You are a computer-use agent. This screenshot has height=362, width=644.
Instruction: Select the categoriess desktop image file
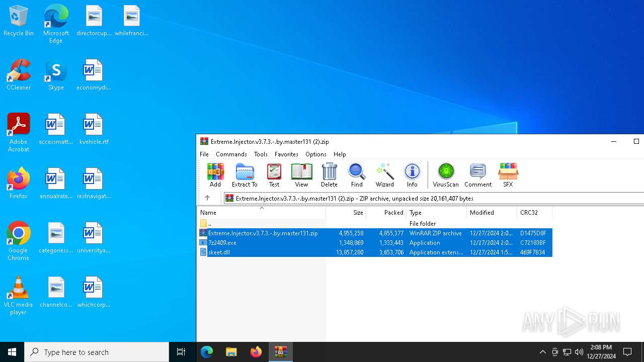(x=56, y=238)
